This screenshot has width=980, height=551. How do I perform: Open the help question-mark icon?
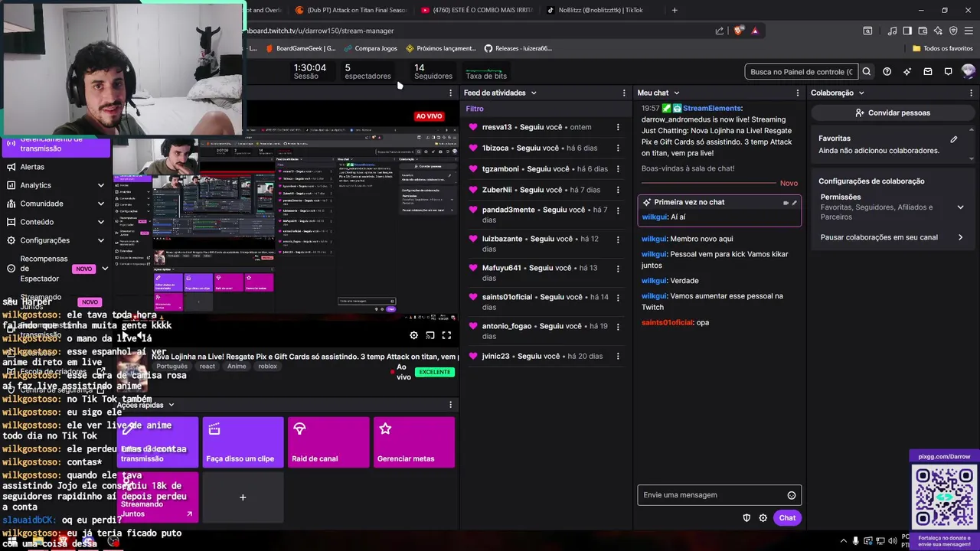pyautogui.click(x=887, y=72)
